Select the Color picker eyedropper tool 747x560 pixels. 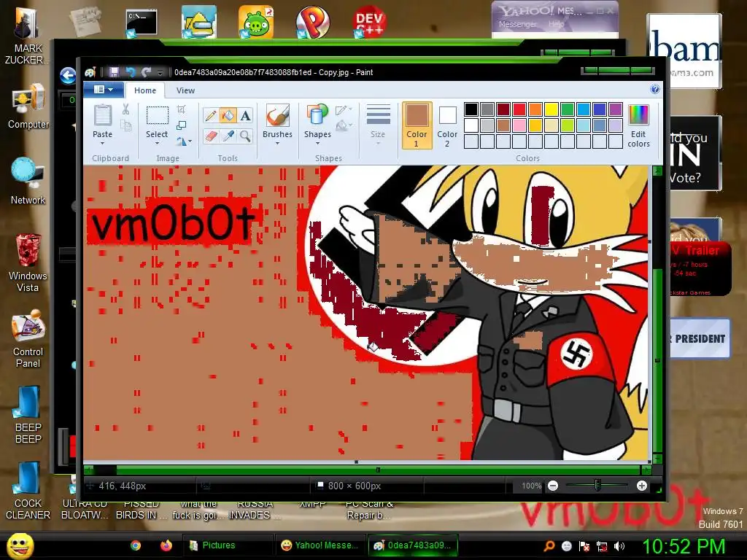(228, 136)
